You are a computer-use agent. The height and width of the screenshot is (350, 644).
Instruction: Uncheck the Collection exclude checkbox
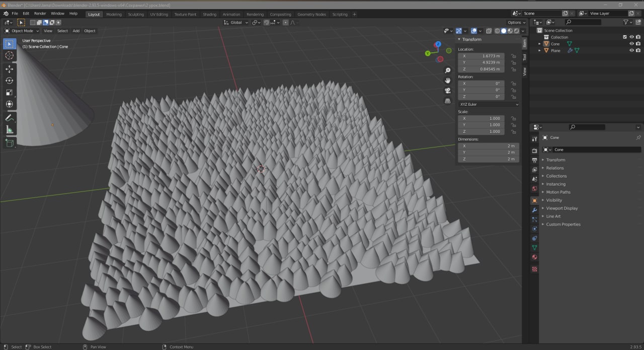click(625, 37)
